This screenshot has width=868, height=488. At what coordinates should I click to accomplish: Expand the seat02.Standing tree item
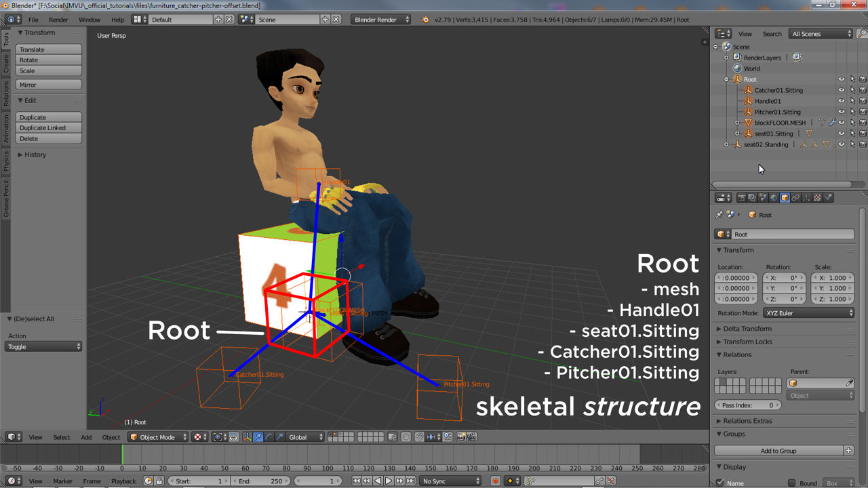tap(726, 144)
